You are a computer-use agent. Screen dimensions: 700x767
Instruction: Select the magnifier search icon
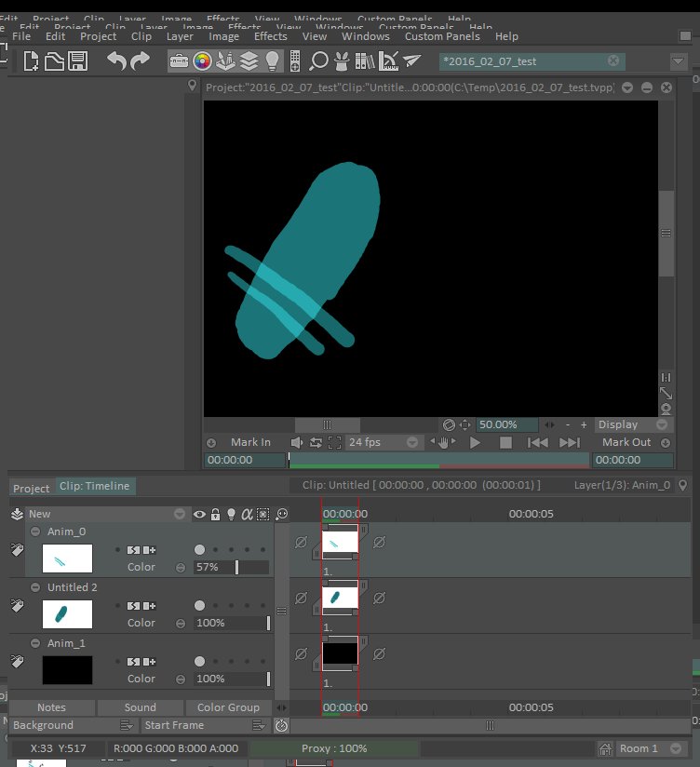click(318, 61)
